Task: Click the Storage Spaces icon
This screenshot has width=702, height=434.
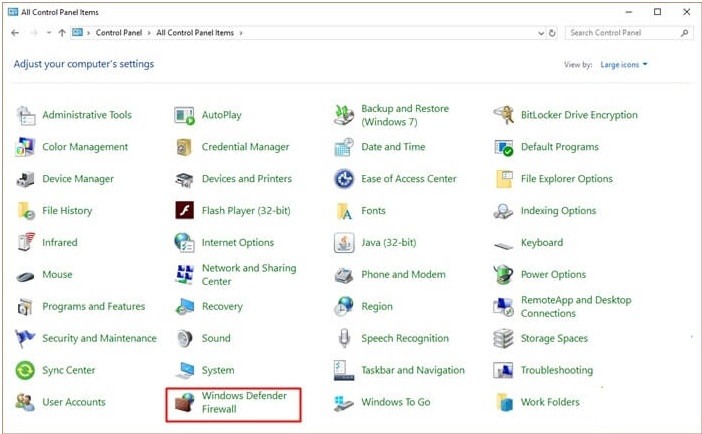Action: (x=504, y=339)
